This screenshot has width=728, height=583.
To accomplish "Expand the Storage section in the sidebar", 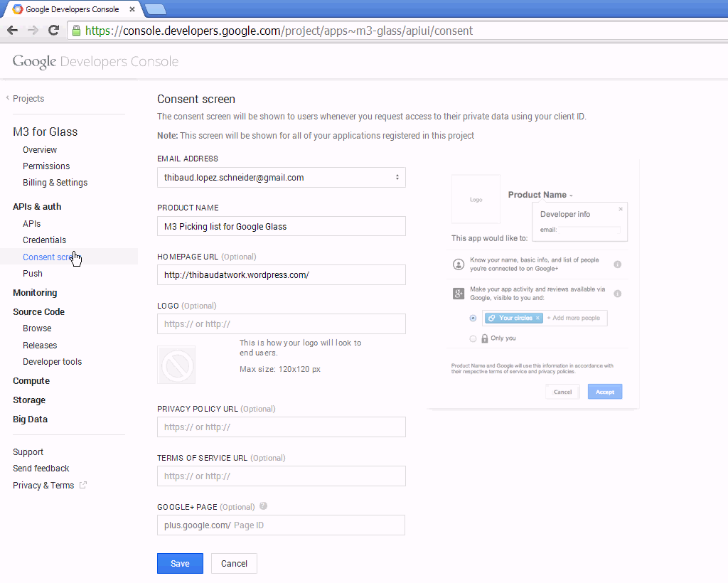I will [29, 400].
